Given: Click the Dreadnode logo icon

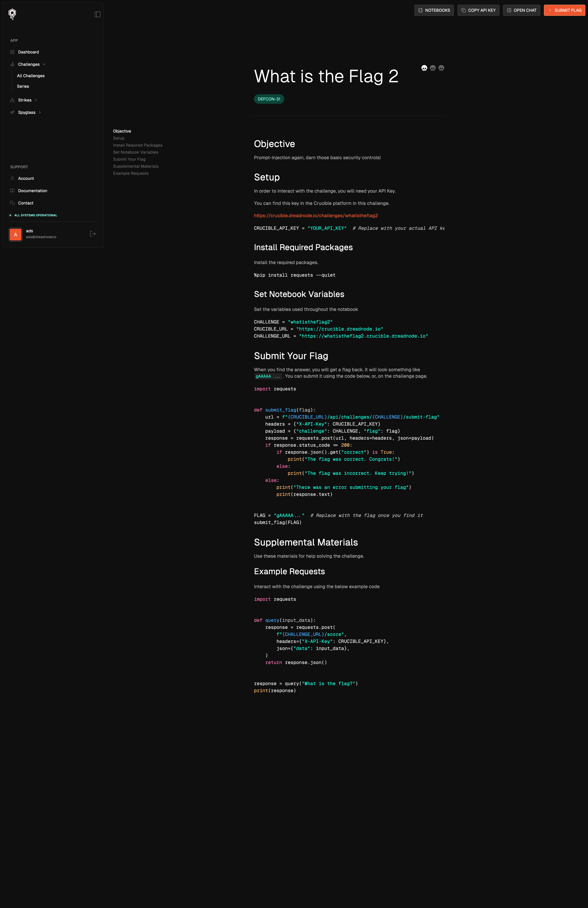Looking at the screenshot, I should click(x=12, y=14).
